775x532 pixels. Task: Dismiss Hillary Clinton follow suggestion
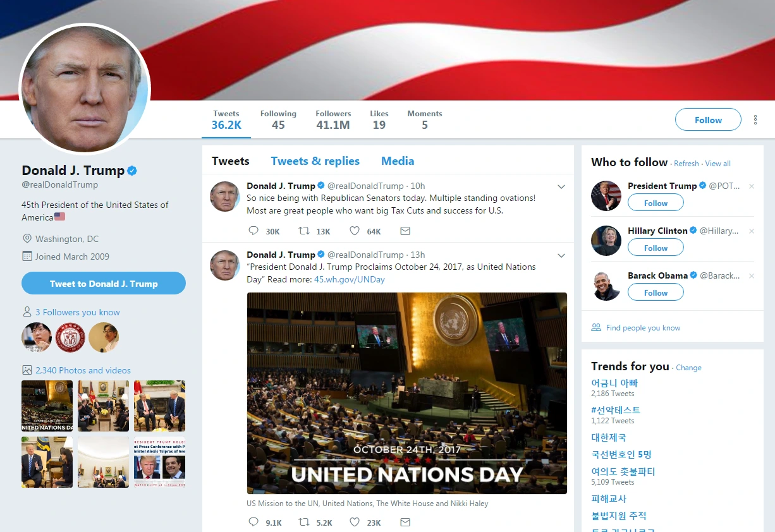pos(752,231)
